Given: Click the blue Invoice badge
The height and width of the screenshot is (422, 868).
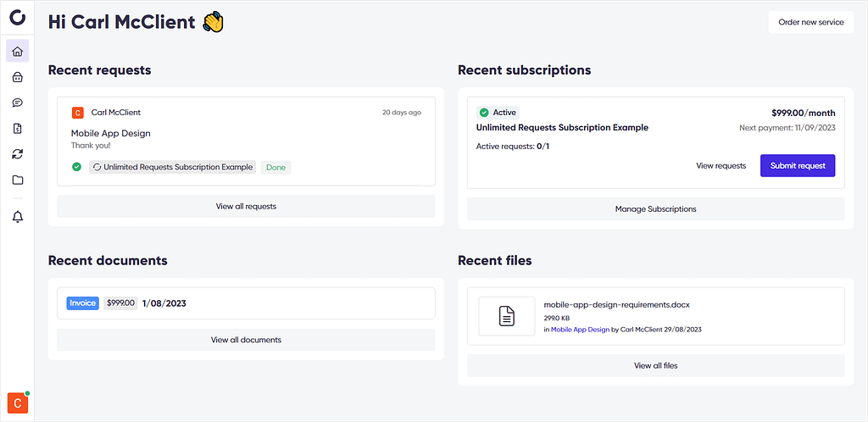Looking at the screenshot, I should (83, 303).
